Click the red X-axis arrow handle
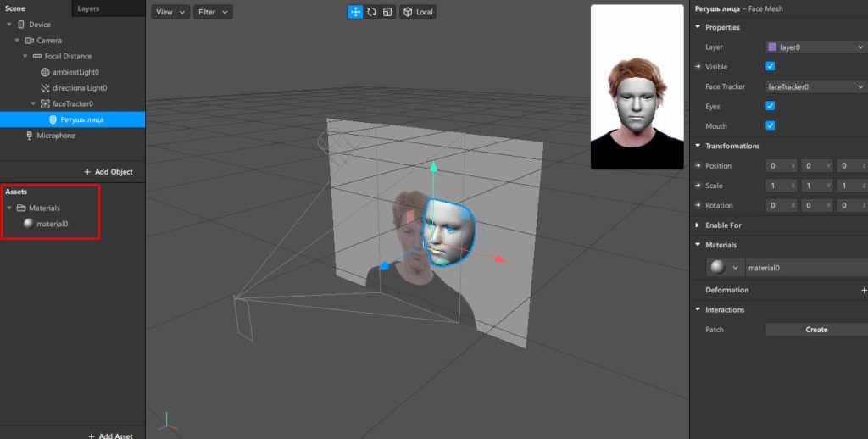The image size is (868, 439). pos(500,258)
